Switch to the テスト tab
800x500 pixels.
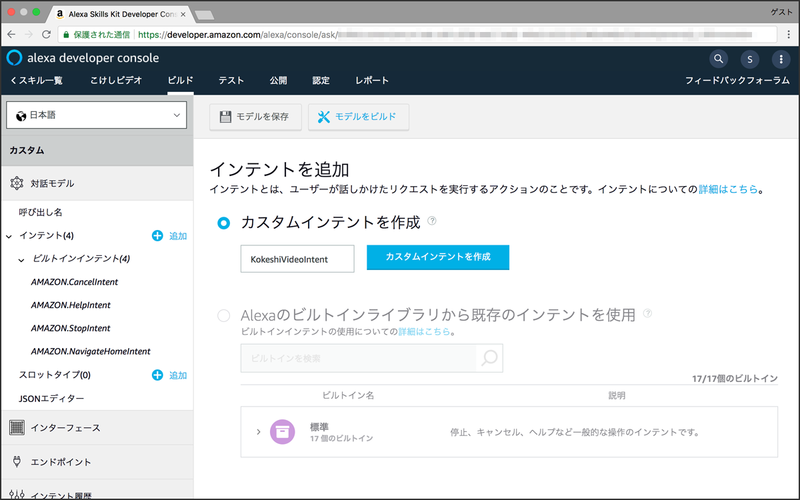click(231, 80)
